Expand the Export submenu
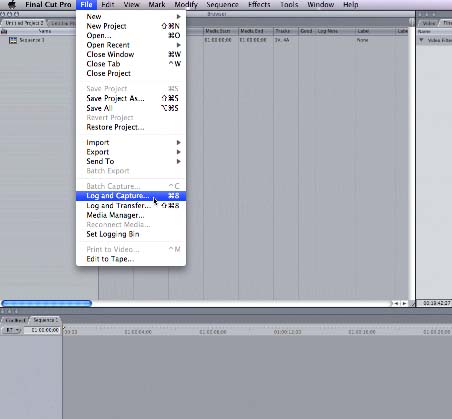 click(x=179, y=152)
